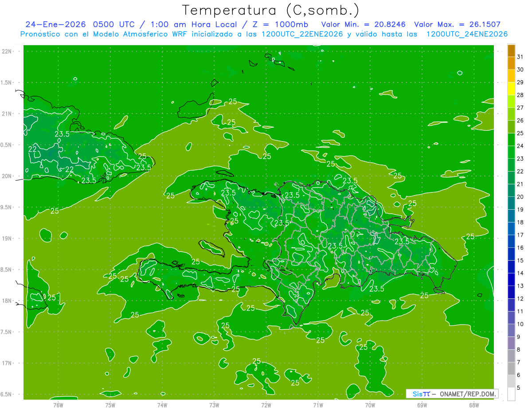Pick the green swatch between 24 and 25

click(x=511, y=140)
